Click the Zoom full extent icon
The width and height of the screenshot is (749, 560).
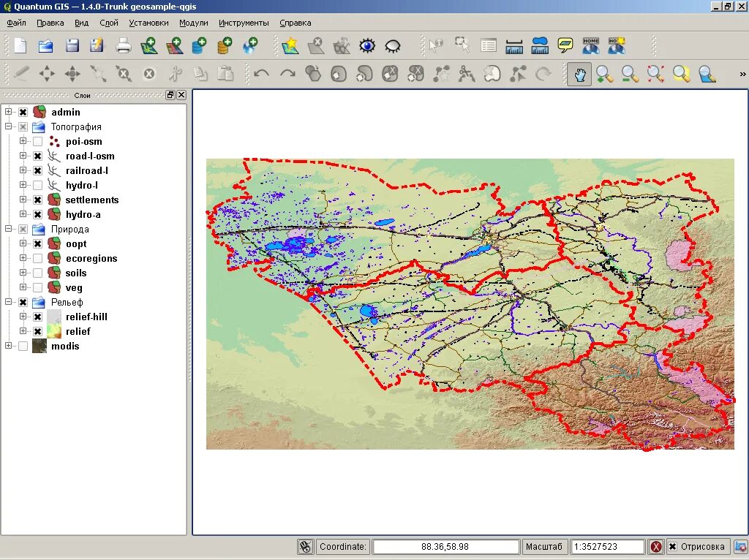click(x=655, y=74)
